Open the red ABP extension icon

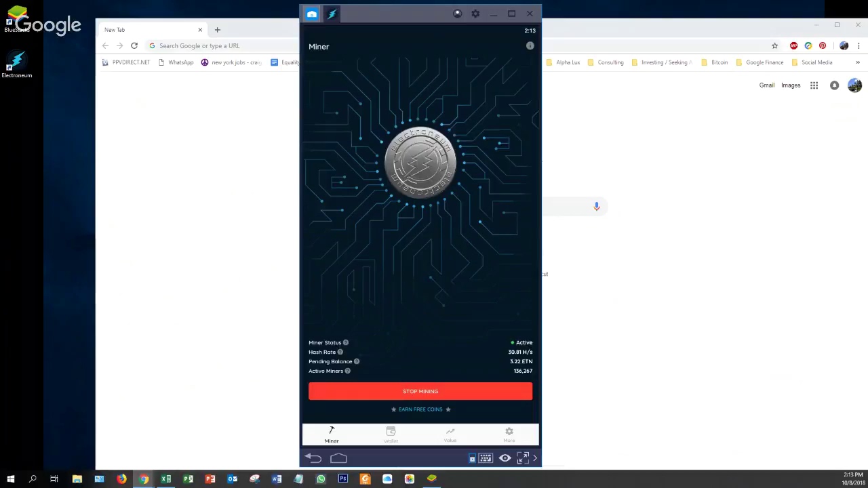(x=793, y=45)
